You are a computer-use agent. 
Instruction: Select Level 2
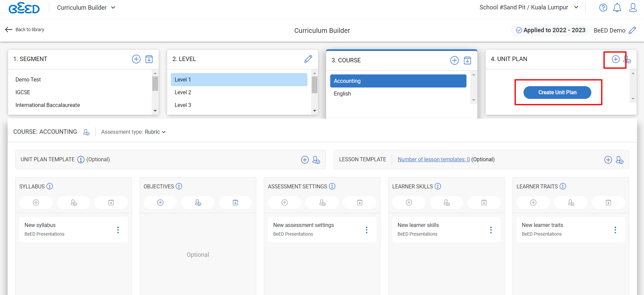(239, 93)
